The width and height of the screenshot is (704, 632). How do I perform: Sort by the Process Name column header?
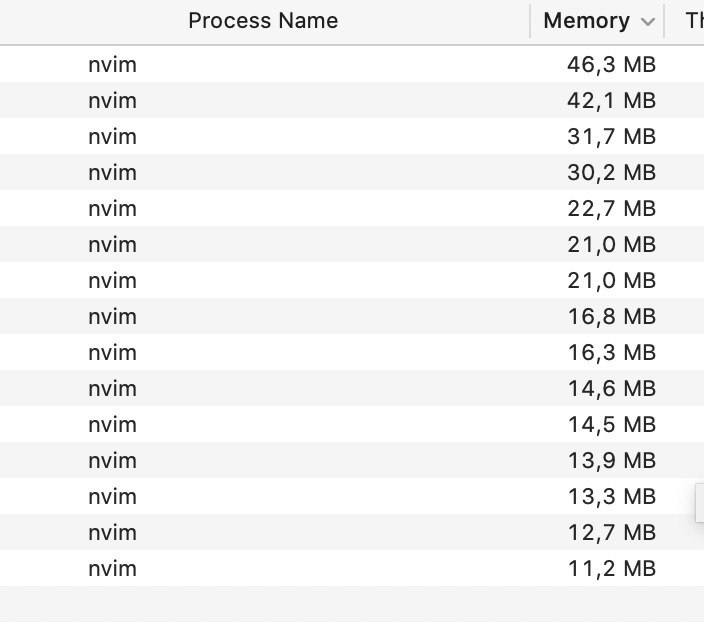[x=263, y=21]
